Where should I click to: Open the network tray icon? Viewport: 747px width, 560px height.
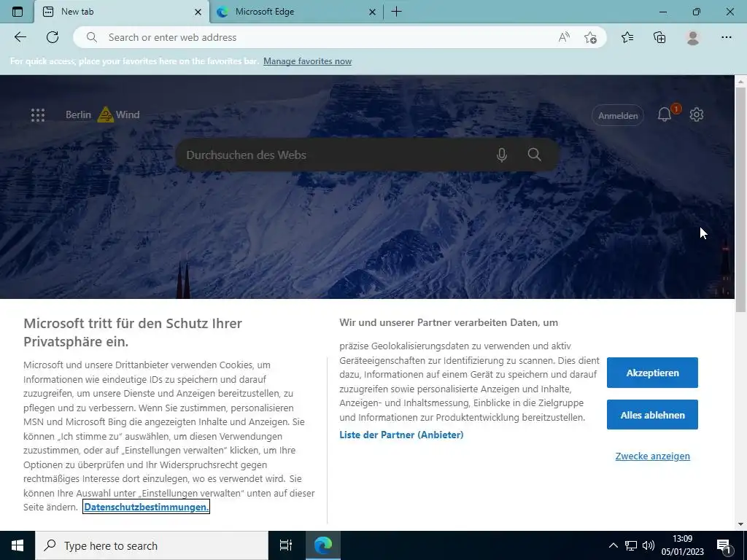(x=631, y=545)
